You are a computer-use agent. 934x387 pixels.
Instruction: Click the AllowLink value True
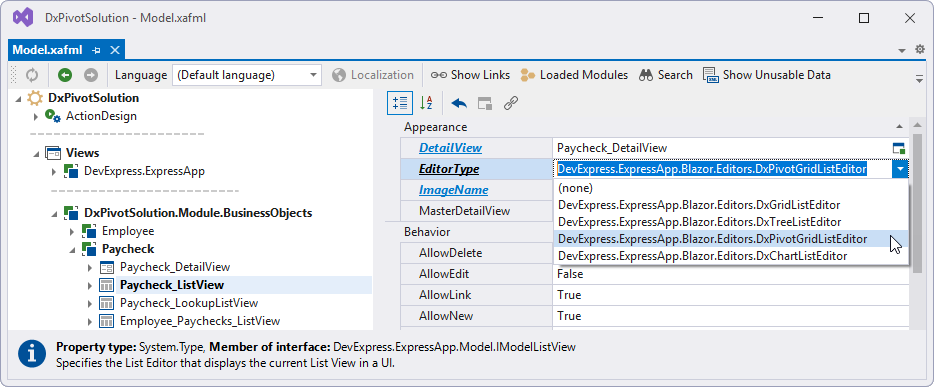click(x=731, y=295)
